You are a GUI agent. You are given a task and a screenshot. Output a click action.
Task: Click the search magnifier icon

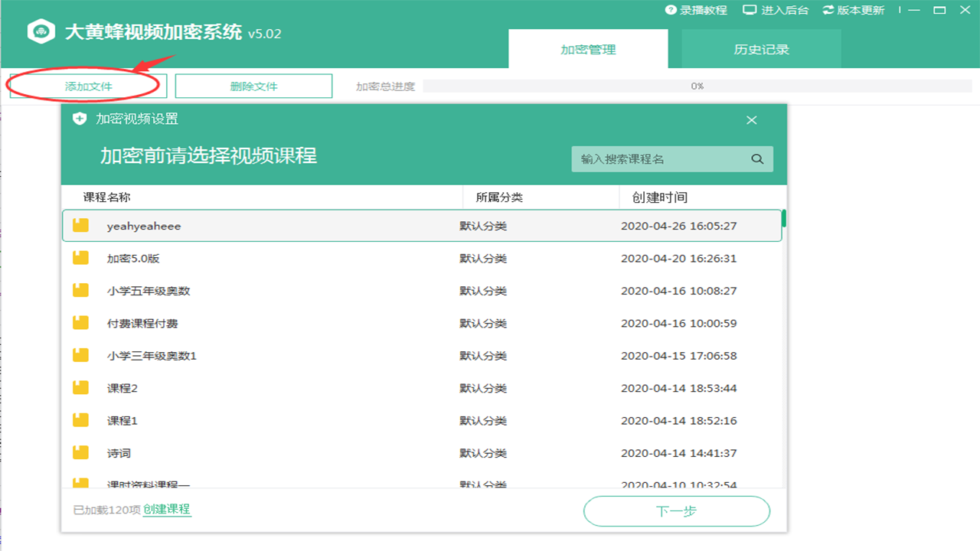[x=757, y=158]
